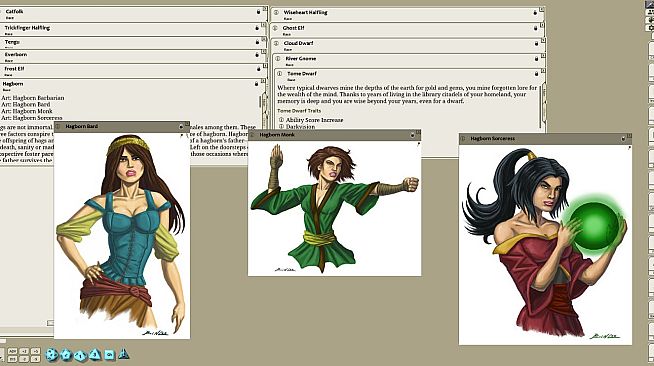Image resolution: width=654 pixels, height=366 pixels.
Task: Click the Cloud Dwarf record link icon
Action: point(277,43)
